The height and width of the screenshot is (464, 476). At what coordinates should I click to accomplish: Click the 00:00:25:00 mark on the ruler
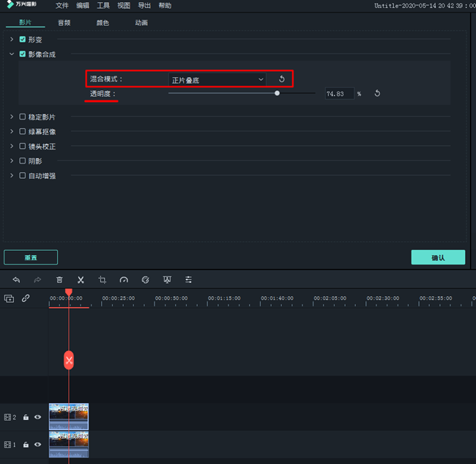(x=119, y=298)
